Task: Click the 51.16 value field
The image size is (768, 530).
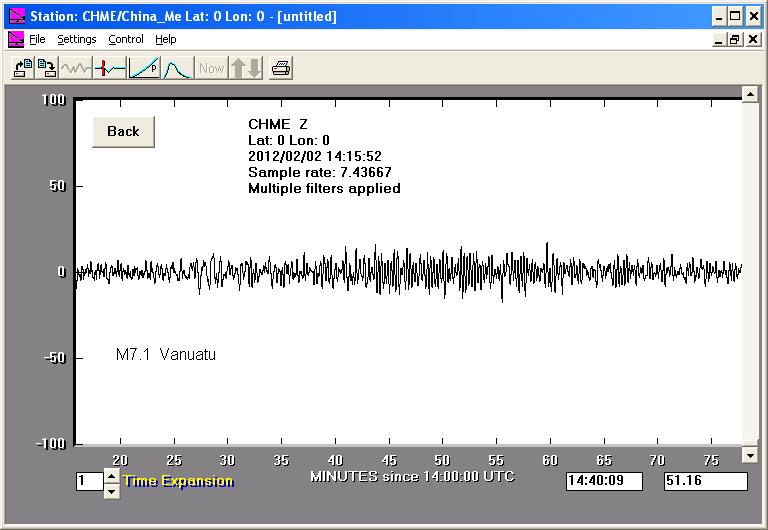Action: [x=705, y=481]
